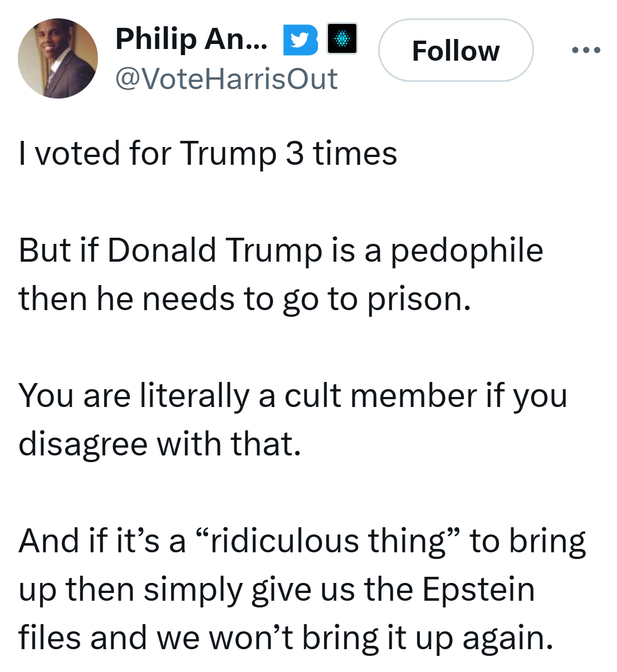This screenshot has width=617, height=672.
Task: Follow the @VoteHarrisOut account
Action: click(x=456, y=51)
